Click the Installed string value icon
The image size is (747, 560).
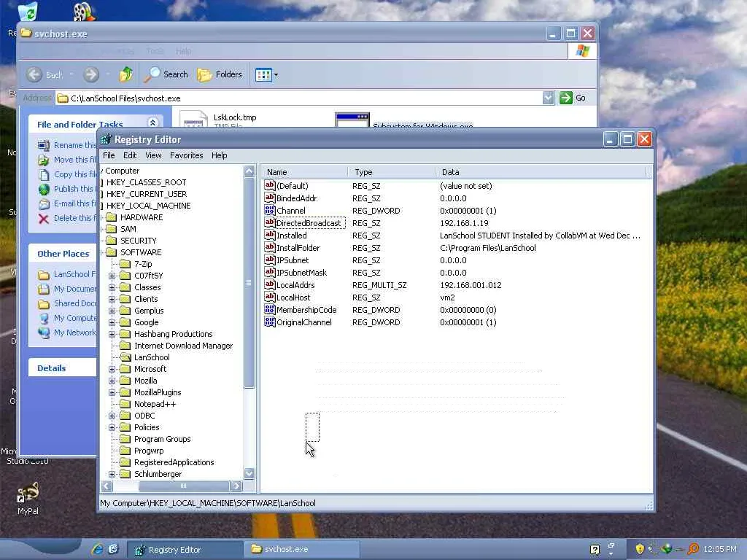pyautogui.click(x=270, y=236)
